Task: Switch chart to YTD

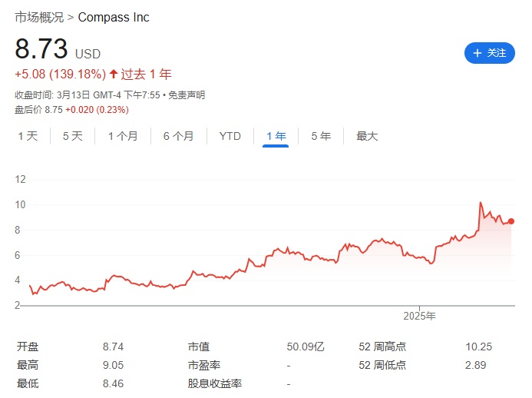Action: point(230,136)
